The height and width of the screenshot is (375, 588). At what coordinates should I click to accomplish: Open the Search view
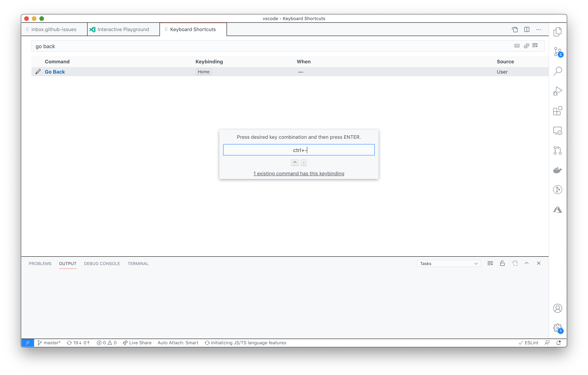pyautogui.click(x=557, y=71)
